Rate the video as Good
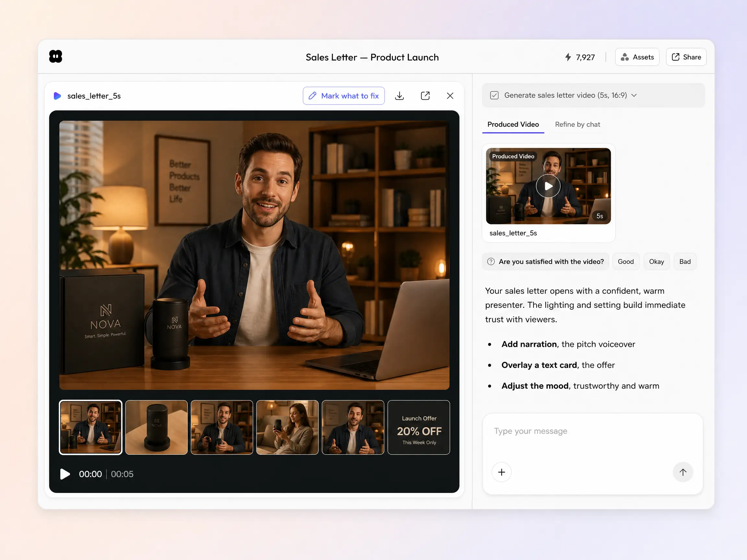 click(x=625, y=262)
